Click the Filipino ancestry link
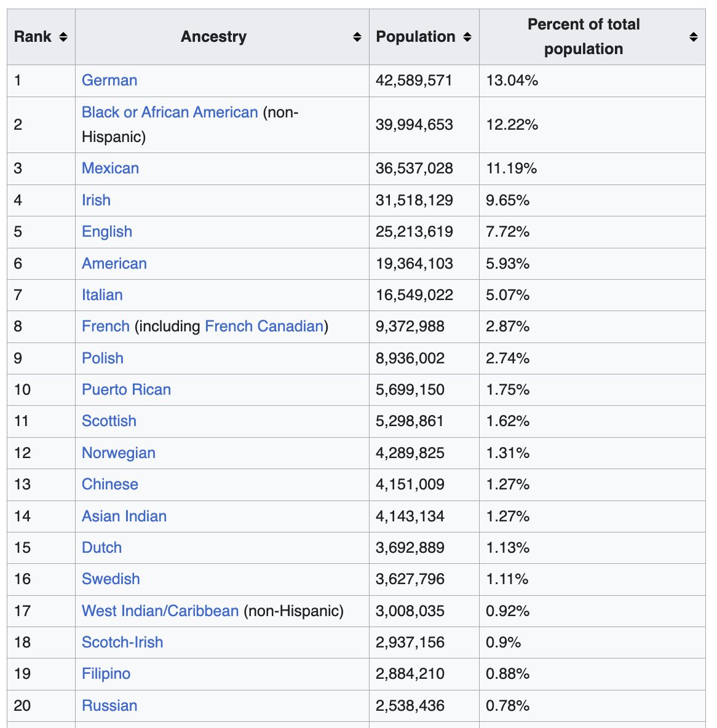 [x=106, y=674]
